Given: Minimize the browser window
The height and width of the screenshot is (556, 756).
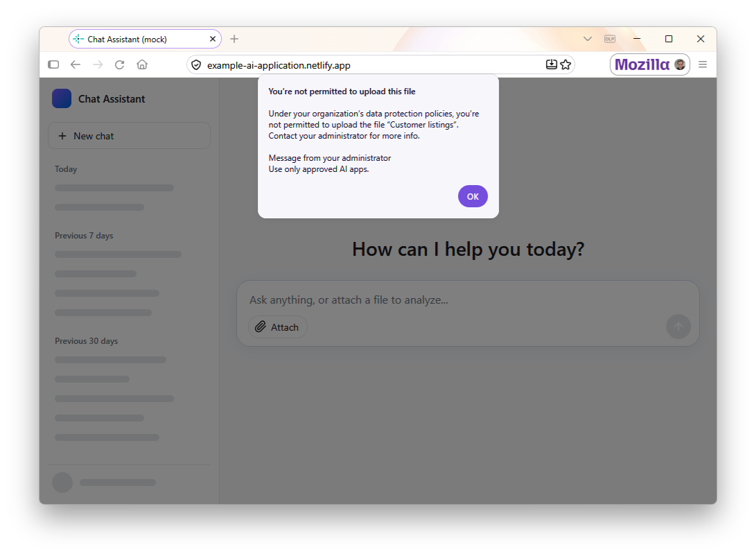Looking at the screenshot, I should coord(637,39).
